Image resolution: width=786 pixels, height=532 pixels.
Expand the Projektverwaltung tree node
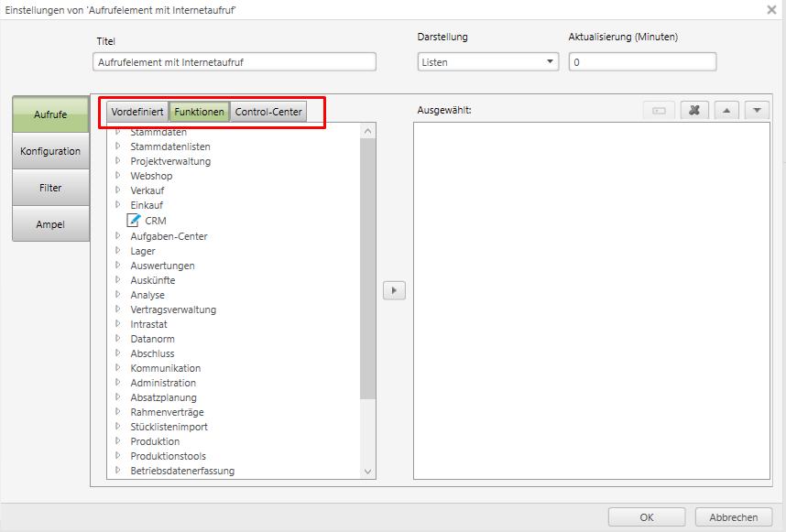(118, 161)
